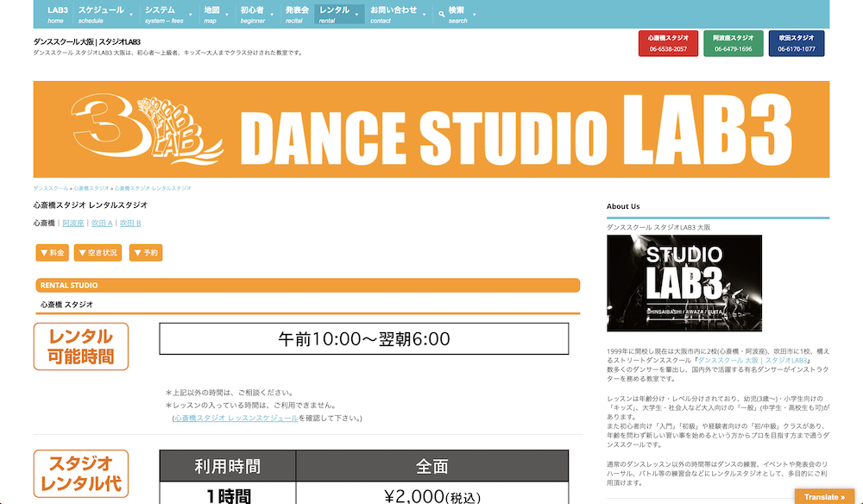Click the ▼空き状況 availability button
This screenshot has height=504, width=863.
[x=99, y=252]
